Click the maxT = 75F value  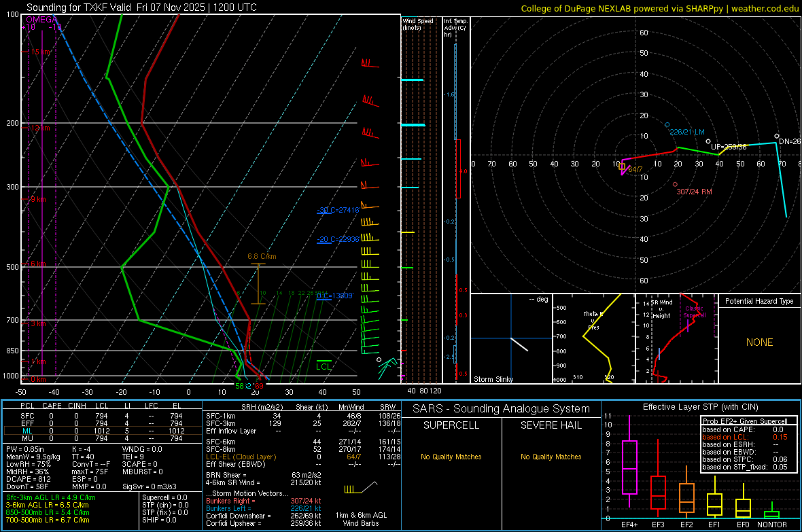tap(90, 472)
